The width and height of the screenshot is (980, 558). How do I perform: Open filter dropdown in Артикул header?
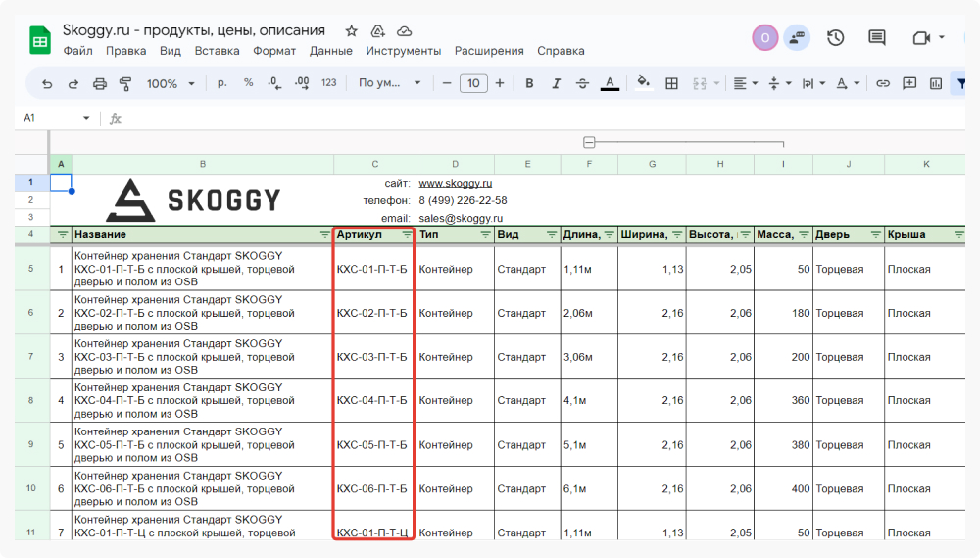point(408,235)
